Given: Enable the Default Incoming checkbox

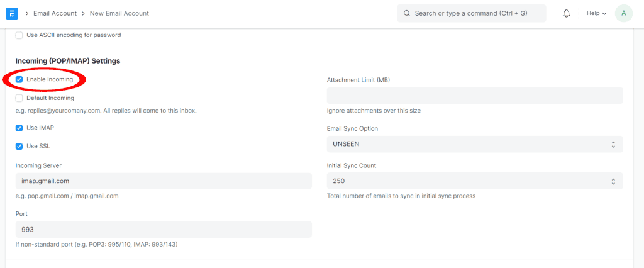Looking at the screenshot, I should (x=19, y=98).
